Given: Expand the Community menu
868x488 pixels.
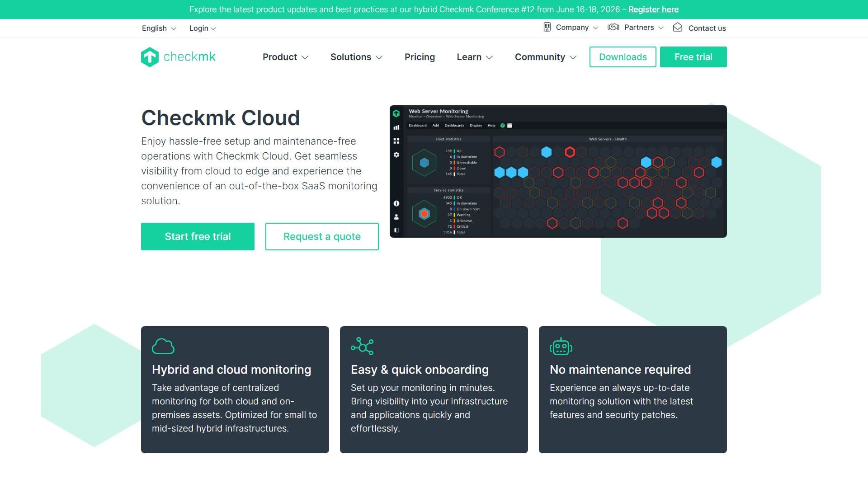Looking at the screenshot, I should (x=546, y=57).
